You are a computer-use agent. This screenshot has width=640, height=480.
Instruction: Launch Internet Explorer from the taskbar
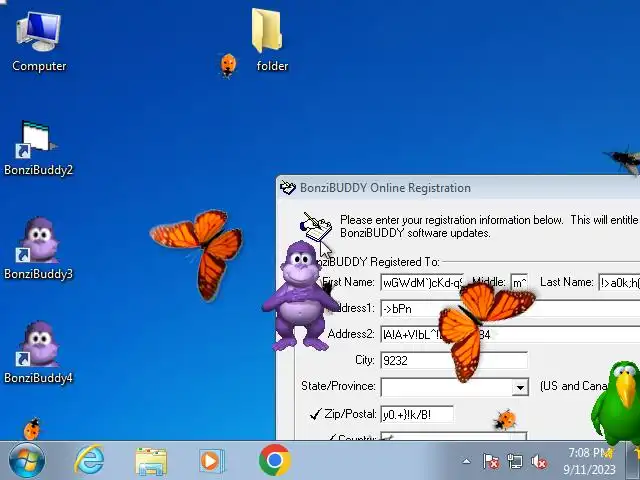(x=89, y=461)
